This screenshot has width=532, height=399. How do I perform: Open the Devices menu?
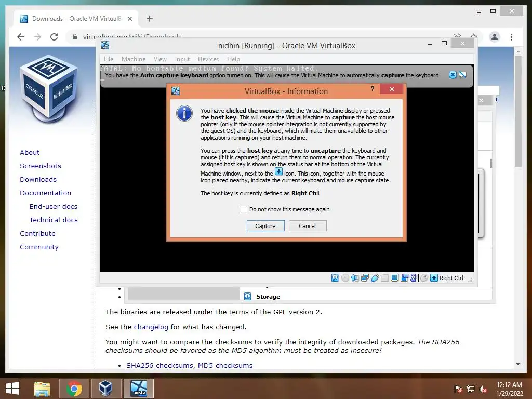point(208,59)
